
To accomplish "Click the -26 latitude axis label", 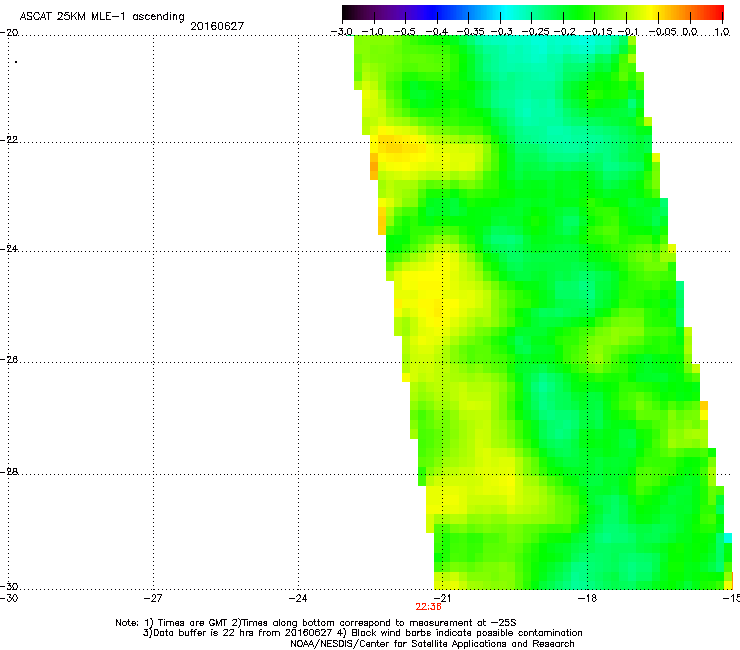I will click(9, 360).
